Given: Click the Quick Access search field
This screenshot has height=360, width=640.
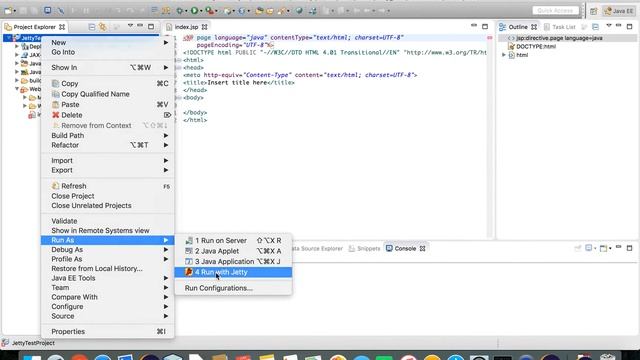Looking at the screenshot, I should [556, 11].
